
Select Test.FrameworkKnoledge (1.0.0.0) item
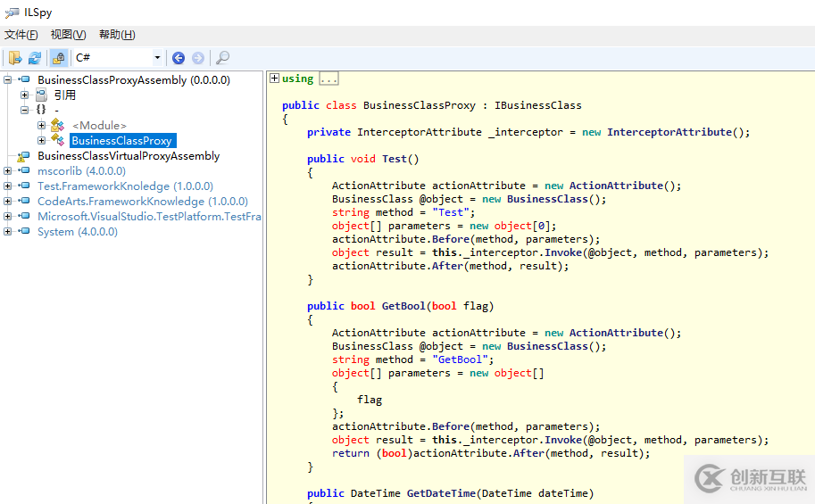point(125,186)
